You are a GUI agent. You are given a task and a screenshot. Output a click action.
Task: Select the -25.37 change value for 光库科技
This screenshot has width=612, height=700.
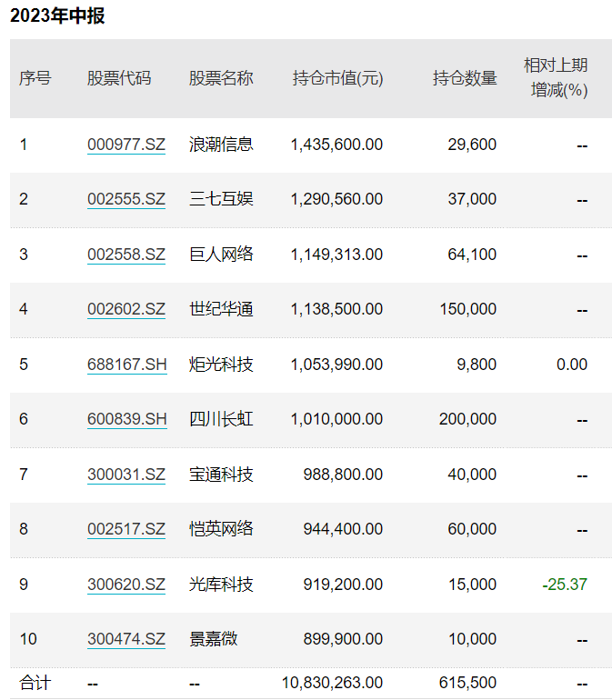[x=565, y=585]
